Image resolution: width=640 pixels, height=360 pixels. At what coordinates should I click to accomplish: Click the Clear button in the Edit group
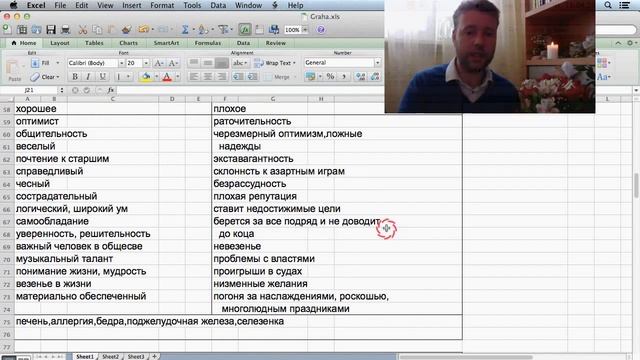[x=45, y=77]
